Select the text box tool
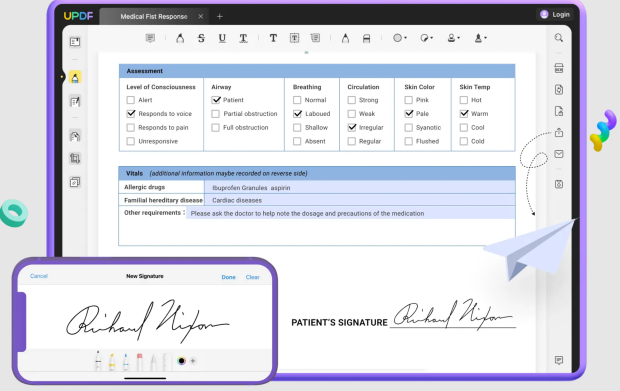 coord(294,38)
